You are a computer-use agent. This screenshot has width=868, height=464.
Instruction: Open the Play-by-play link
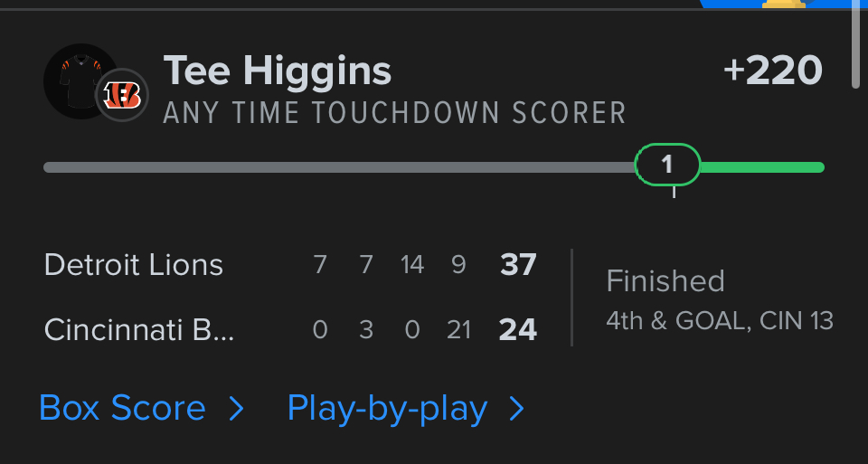[387, 409]
